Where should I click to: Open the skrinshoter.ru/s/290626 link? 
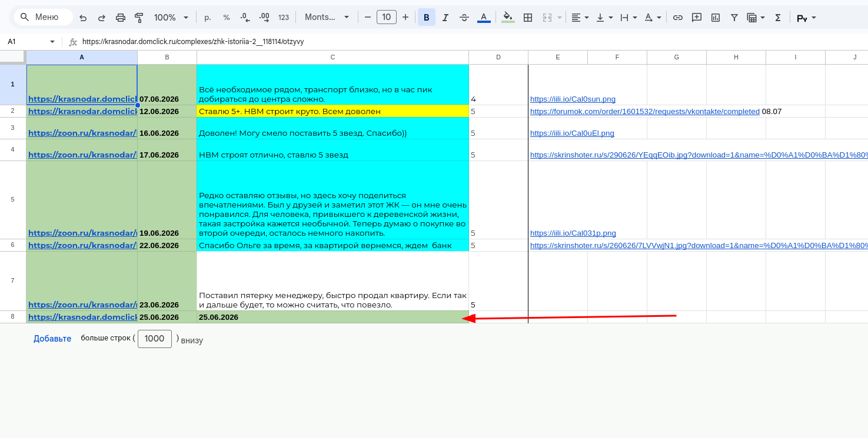point(699,155)
